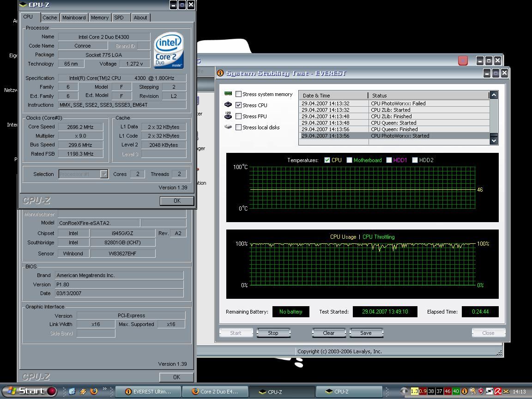Sort log by Date & Time column header

pyautogui.click(x=333, y=95)
